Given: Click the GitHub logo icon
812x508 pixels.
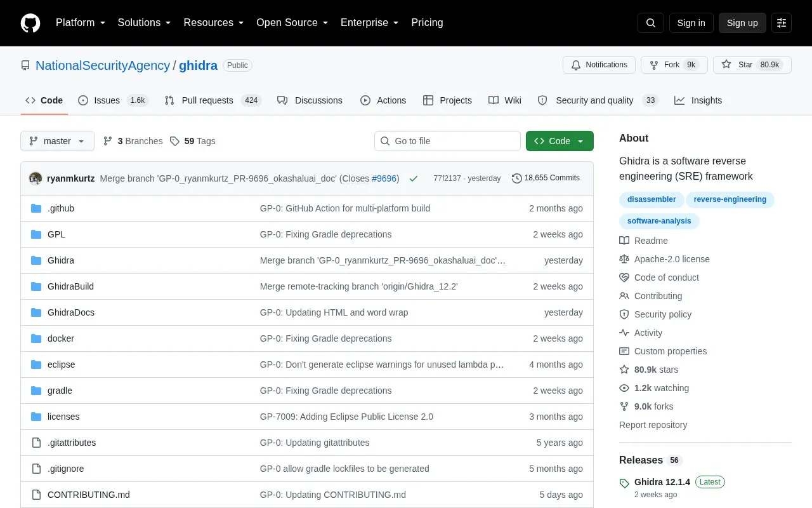Looking at the screenshot, I should tap(30, 23).
